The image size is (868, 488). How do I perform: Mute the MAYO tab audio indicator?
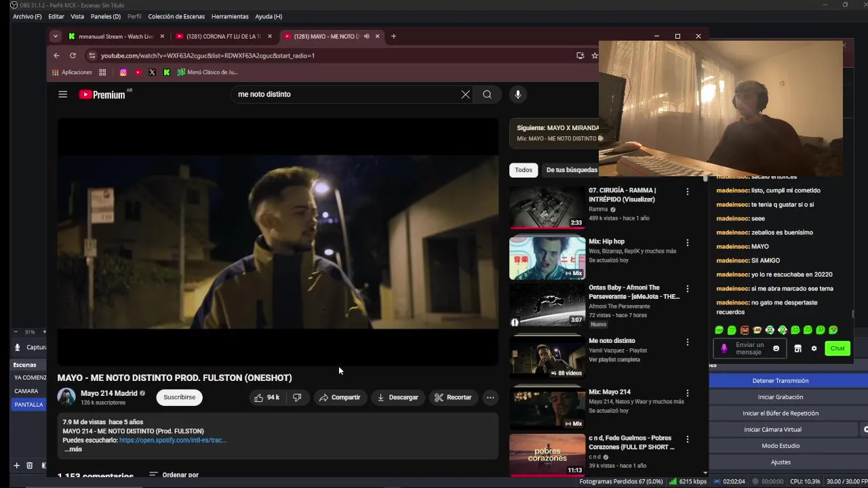[x=366, y=36]
